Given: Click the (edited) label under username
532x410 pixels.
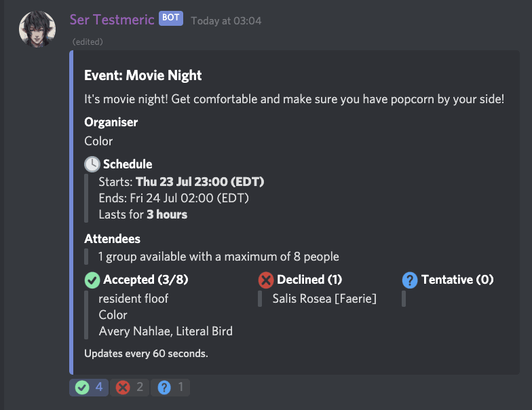Looking at the screenshot, I should 88,42.
